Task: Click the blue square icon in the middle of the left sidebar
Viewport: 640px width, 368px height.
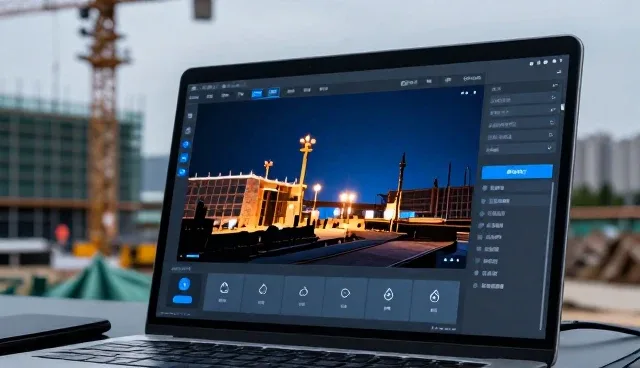Action: [x=184, y=158]
